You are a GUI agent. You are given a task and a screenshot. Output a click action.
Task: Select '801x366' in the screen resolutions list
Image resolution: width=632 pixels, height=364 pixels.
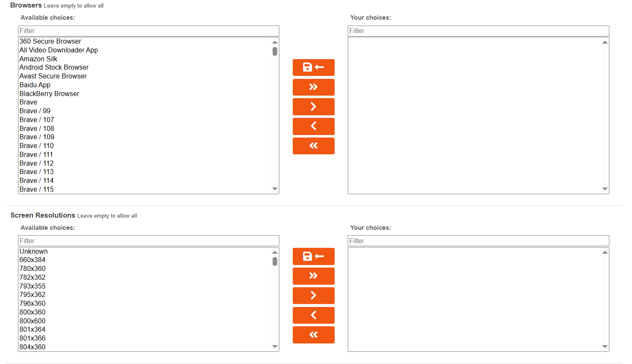pyautogui.click(x=145, y=338)
